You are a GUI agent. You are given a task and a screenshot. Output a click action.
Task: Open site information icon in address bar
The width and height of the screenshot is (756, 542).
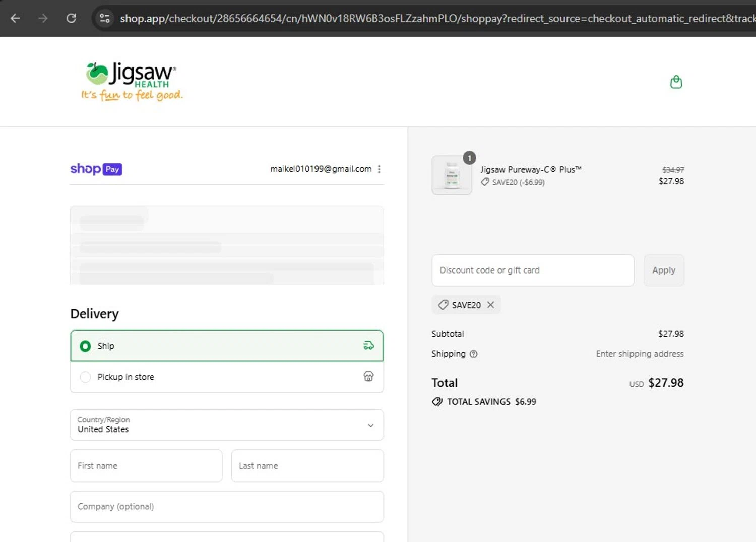104,18
